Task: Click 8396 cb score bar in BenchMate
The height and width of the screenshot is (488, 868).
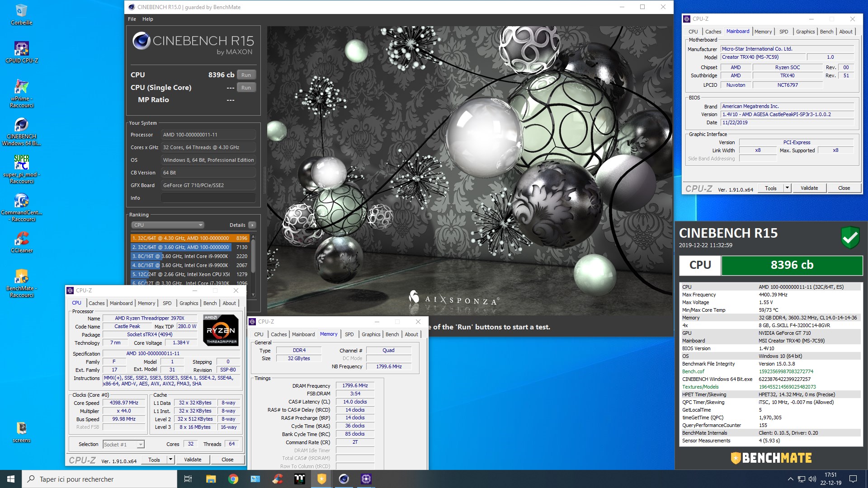Action: click(792, 265)
